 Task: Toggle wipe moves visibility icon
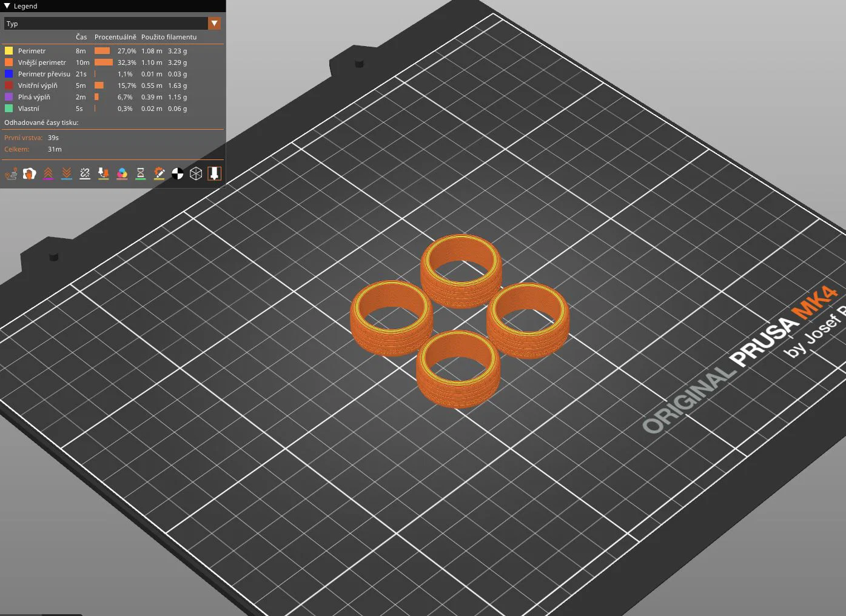point(30,174)
